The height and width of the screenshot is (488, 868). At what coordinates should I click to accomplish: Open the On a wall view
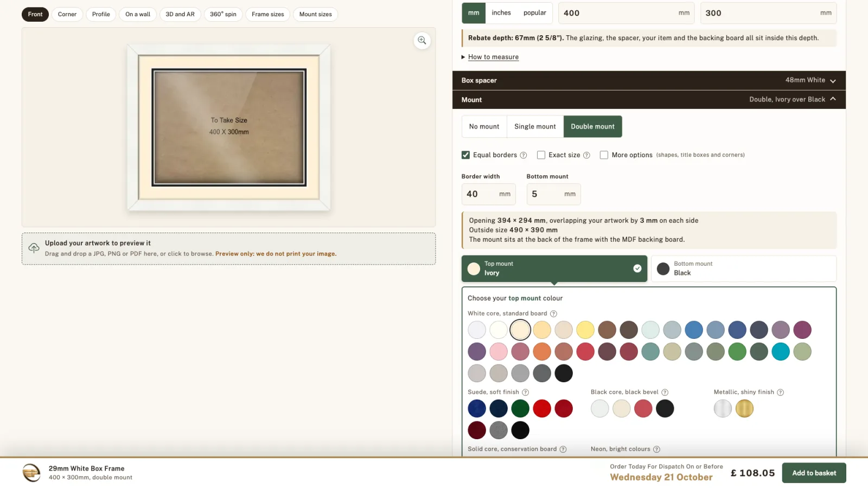pos(138,14)
